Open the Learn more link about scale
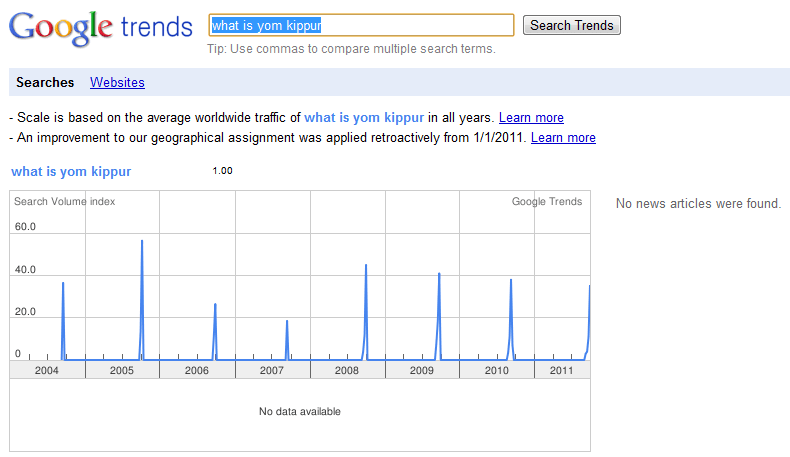790x457 pixels. pyautogui.click(x=531, y=117)
